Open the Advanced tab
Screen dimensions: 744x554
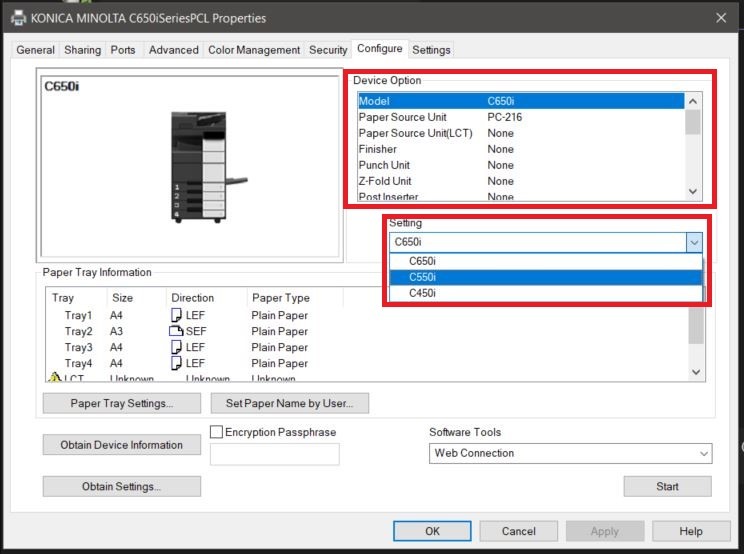click(x=173, y=50)
